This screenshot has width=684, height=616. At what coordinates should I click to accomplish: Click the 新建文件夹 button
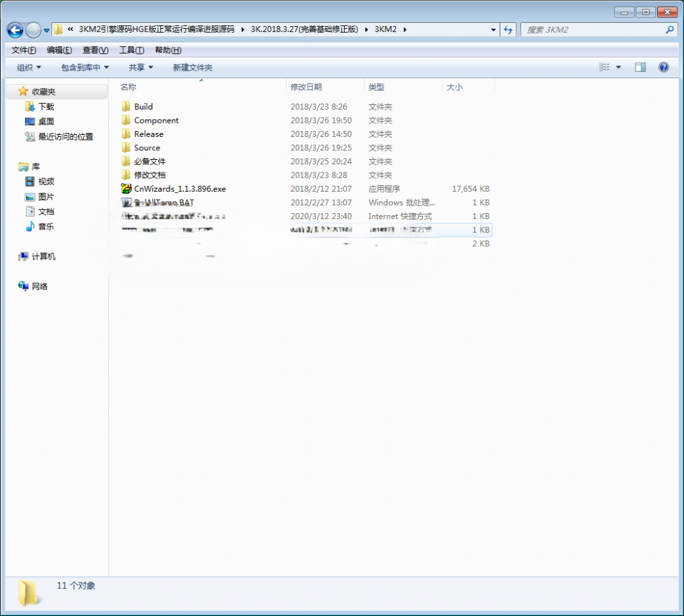tap(192, 67)
